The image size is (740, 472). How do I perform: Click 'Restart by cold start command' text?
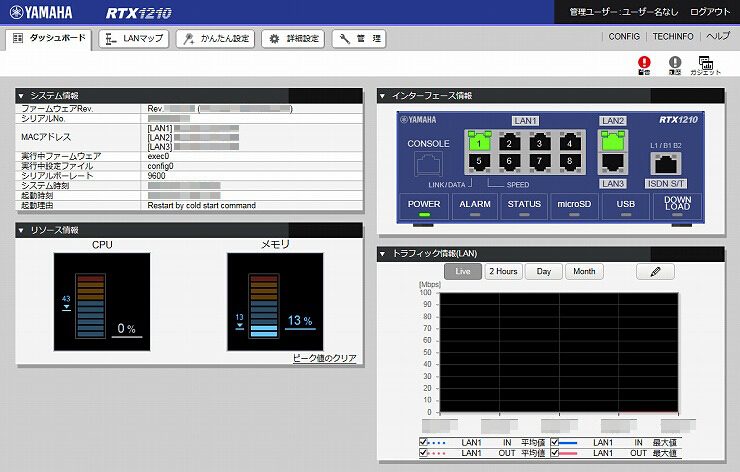click(x=202, y=206)
